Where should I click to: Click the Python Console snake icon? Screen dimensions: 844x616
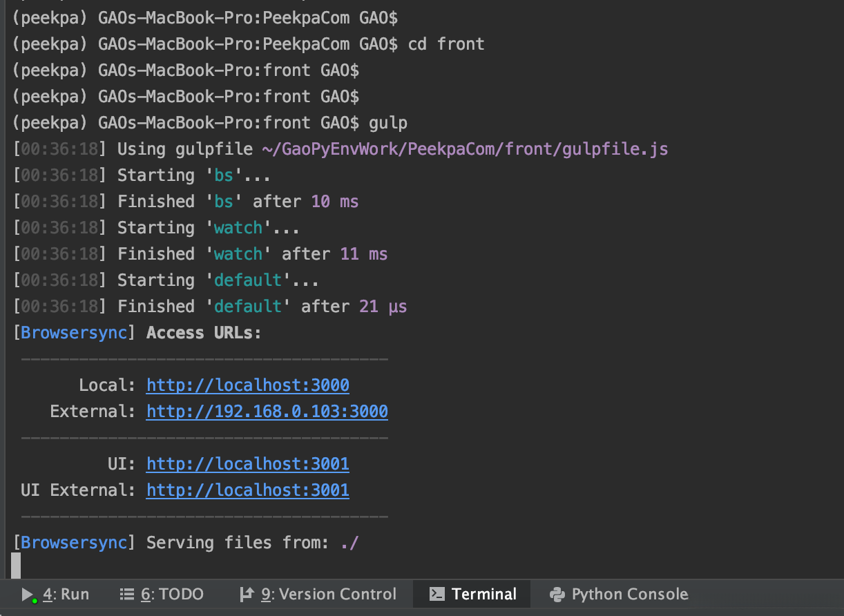557,595
